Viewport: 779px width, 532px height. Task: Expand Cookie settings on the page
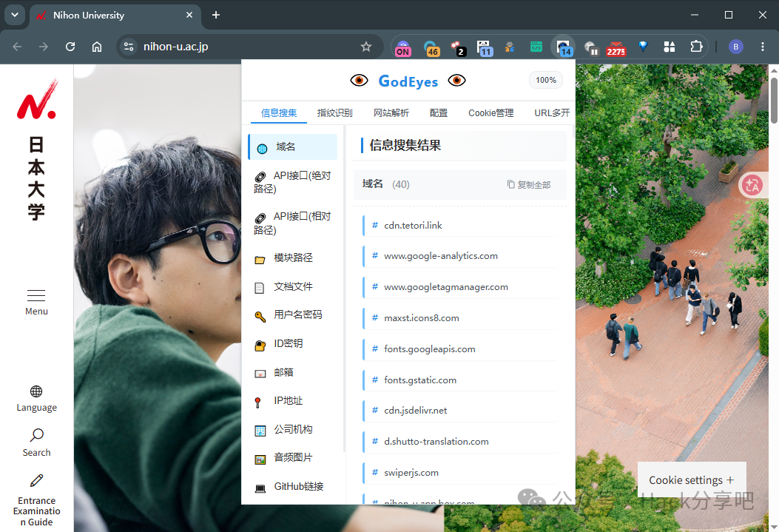coord(692,480)
